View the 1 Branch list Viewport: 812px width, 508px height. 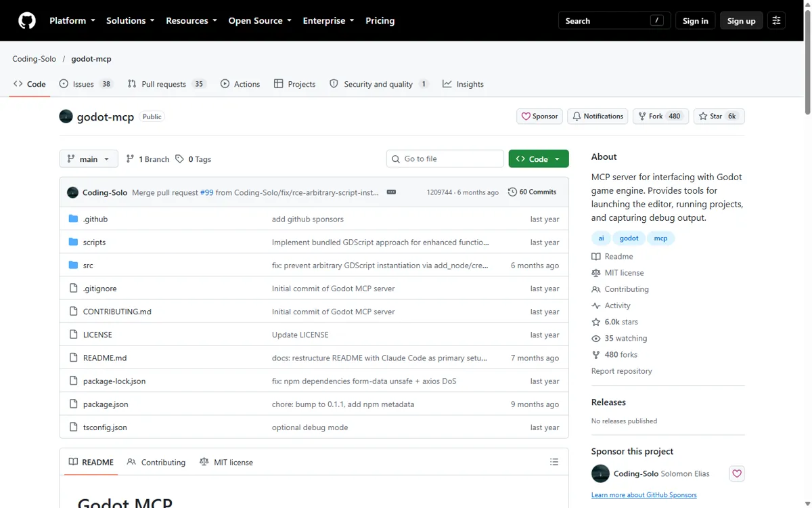point(148,159)
